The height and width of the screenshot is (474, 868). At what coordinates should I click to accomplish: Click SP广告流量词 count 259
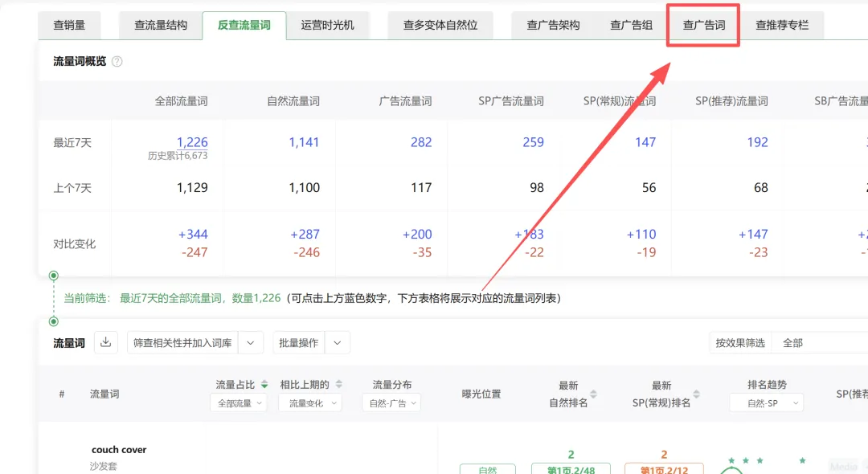pos(533,142)
